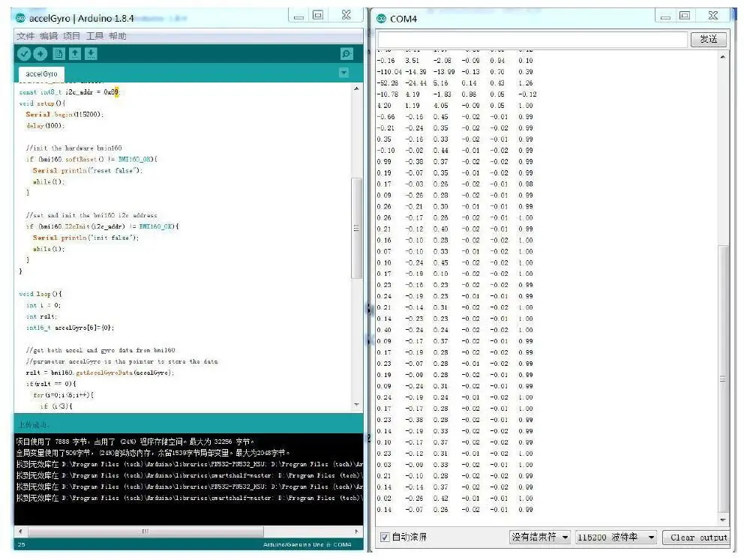Image resolution: width=744 pixels, height=560 pixels.
Task: Click the line 'Serial.begin(115200);' in editor
Action: (64, 114)
